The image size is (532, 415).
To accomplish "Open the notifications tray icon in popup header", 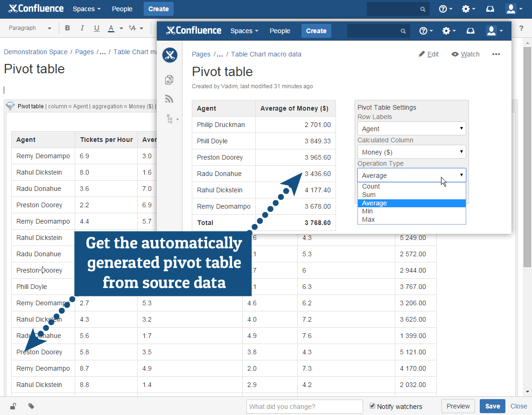I will tap(471, 31).
